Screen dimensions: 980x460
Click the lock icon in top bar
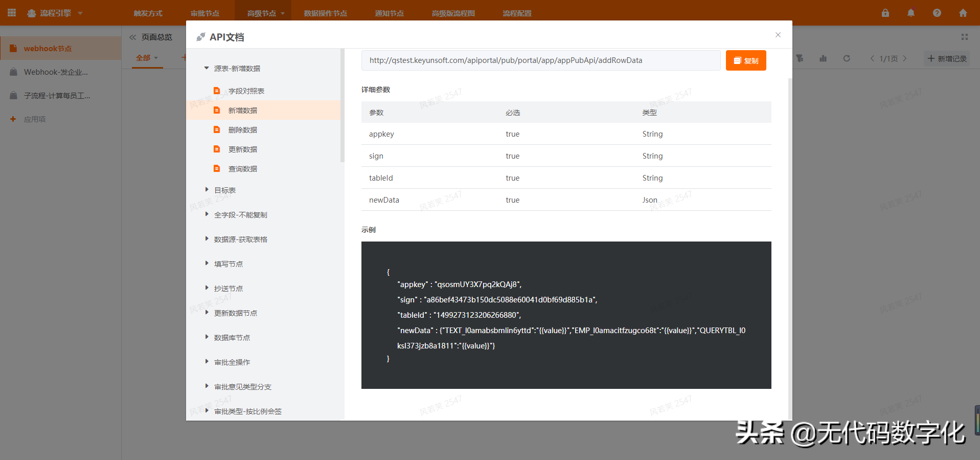[x=885, y=13]
